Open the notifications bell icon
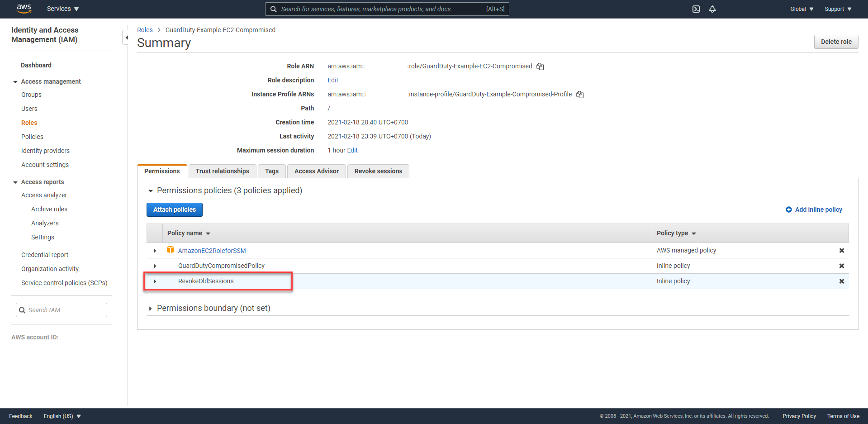The height and width of the screenshot is (424, 868). point(712,9)
